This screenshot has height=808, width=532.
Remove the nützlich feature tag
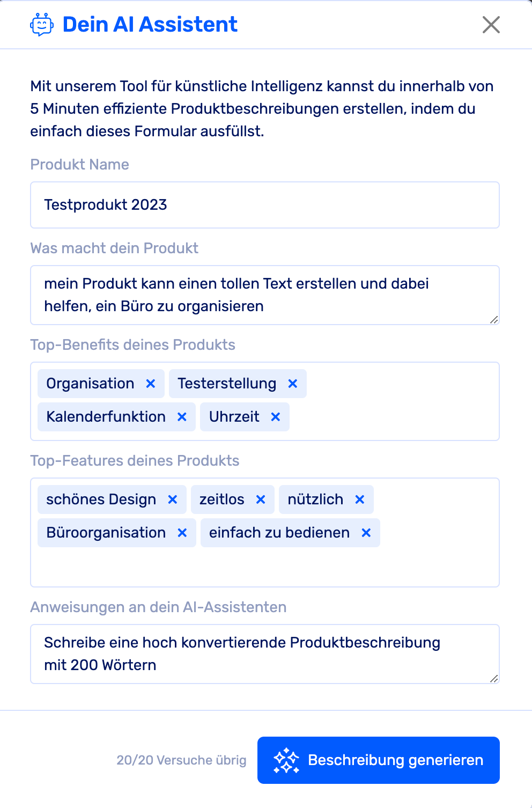click(x=360, y=500)
